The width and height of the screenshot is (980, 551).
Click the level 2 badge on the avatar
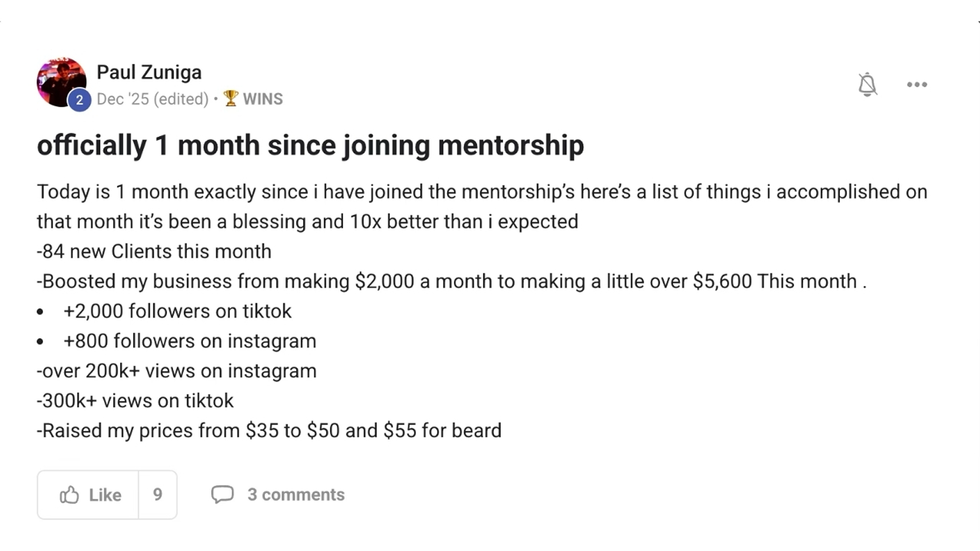pos(79,100)
